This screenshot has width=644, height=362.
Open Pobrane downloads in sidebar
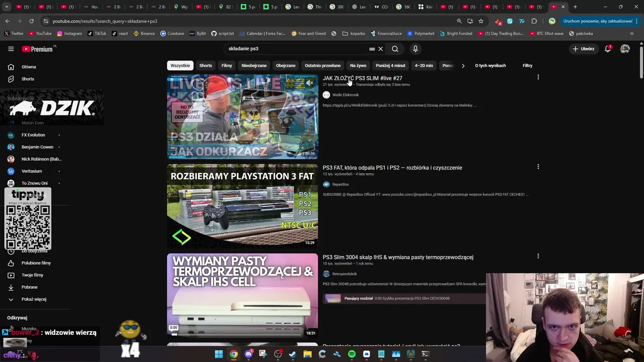pyautogui.click(x=29, y=287)
